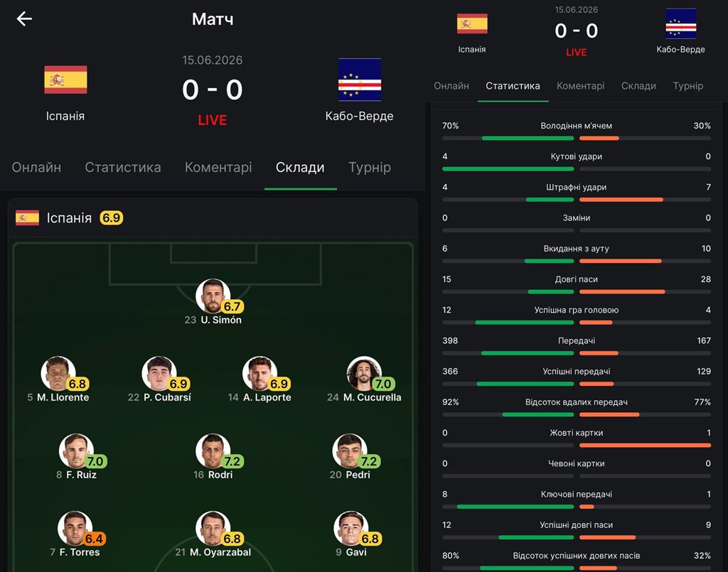Switch to Коментарі tab on the left

coord(218,168)
